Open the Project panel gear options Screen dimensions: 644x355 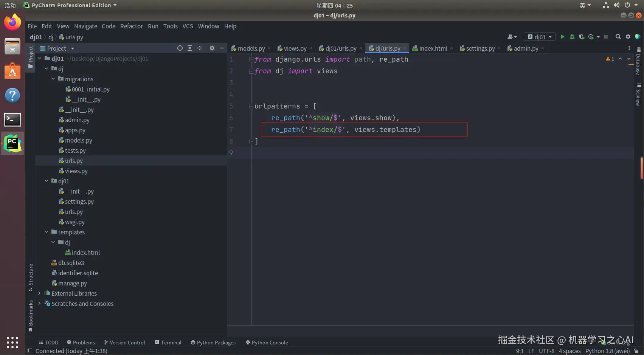click(212, 48)
